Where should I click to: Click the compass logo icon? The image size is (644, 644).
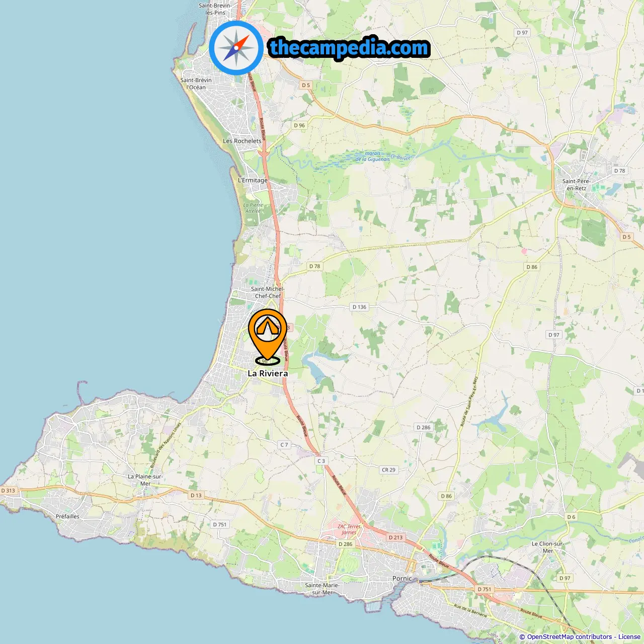click(x=236, y=48)
